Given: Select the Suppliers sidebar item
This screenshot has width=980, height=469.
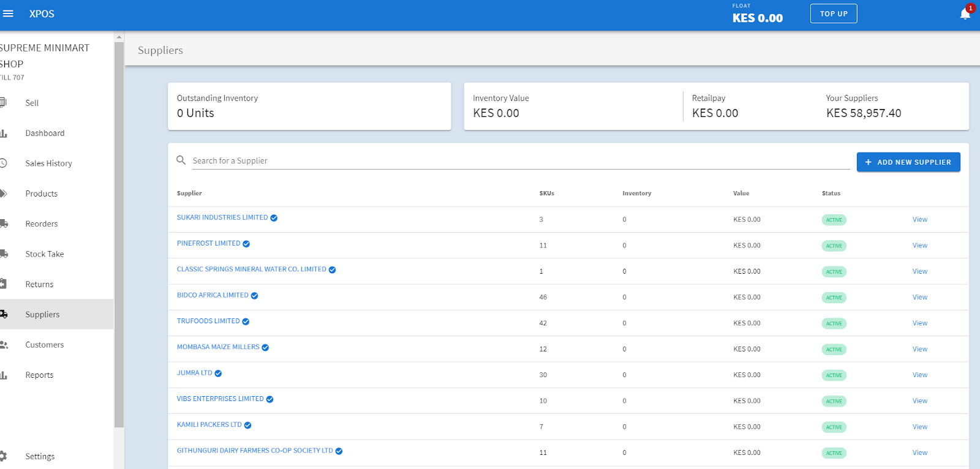Looking at the screenshot, I should point(56,314).
